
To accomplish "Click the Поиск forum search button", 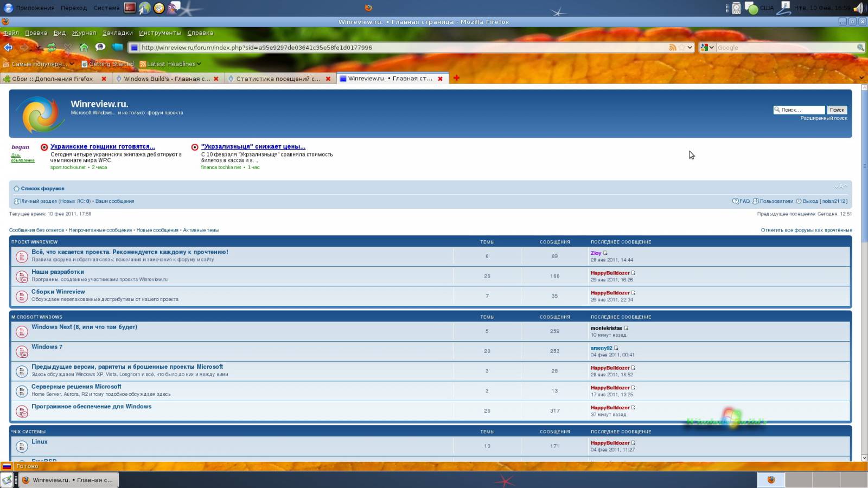I will pyautogui.click(x=837, y=110).
